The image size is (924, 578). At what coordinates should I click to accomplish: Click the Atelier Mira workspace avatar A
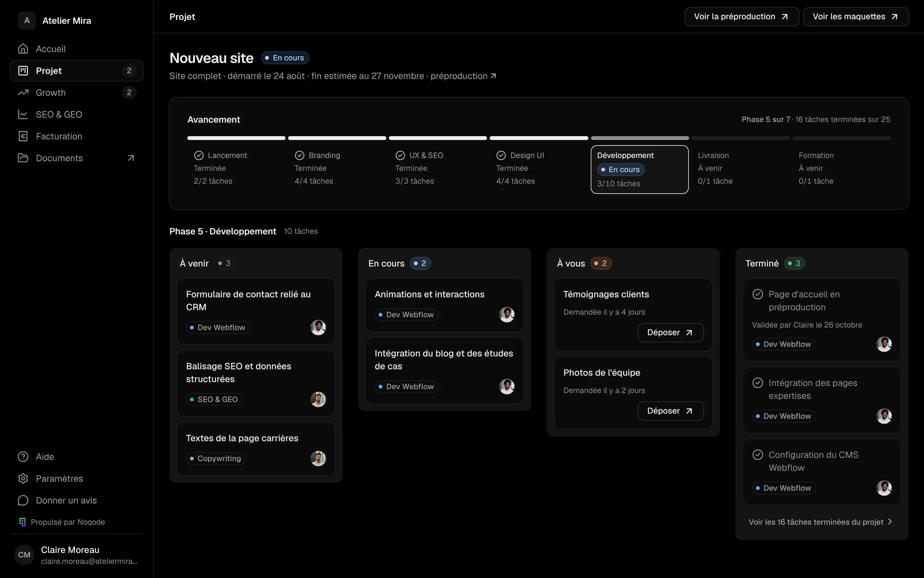pos(27,20)
